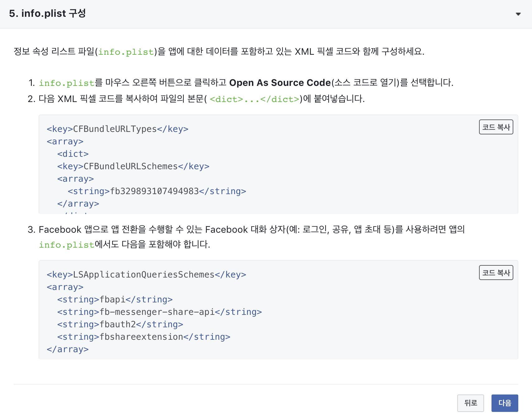Click the fb-messenger-share-api string line
Image resolution: width=532 pixels, height=420 pixels.
[x=159, y=312]
